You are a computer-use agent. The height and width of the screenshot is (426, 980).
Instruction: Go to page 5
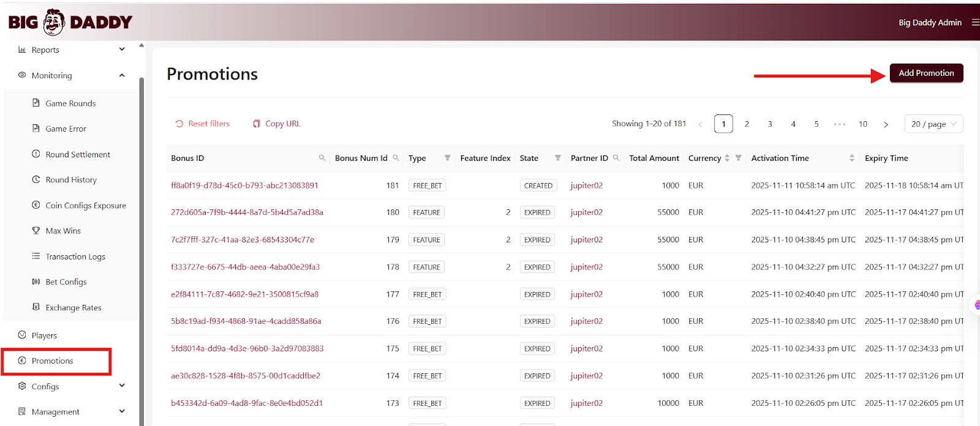point(816,124)
